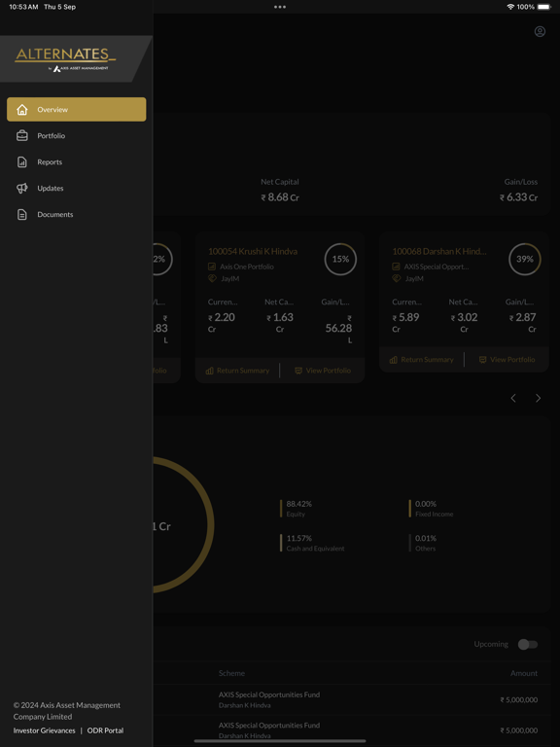The height and width of the screenshot is (747, 560).
Task: Click the JayIM tag icon on Krushi card
Action: coord(212,279)
